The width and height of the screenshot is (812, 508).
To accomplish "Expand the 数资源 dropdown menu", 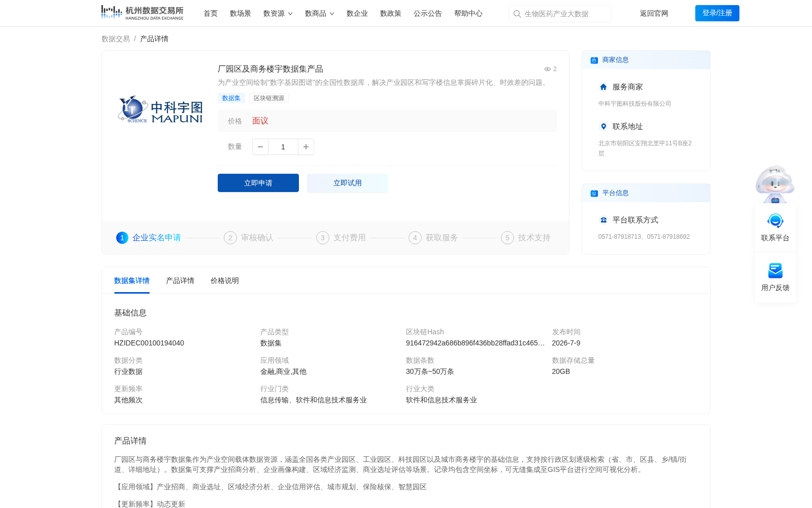I will (278, 13).
